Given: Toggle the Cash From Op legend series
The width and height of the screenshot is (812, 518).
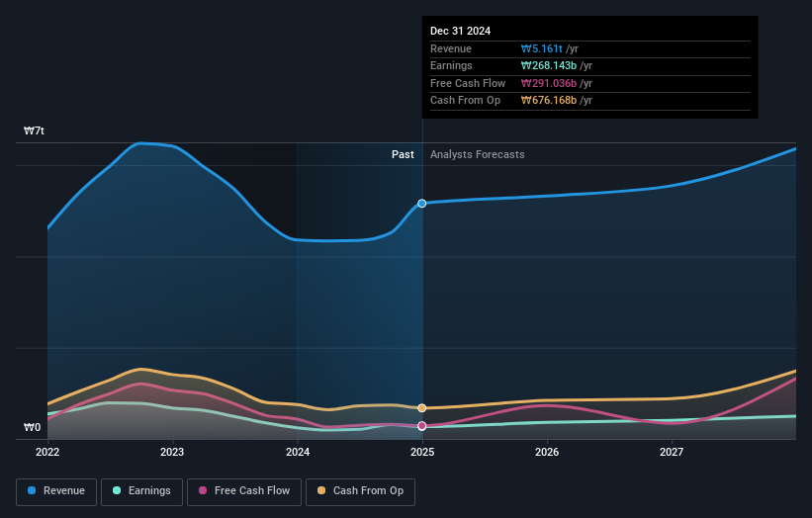Looking at the screenshot, I should click(x=360, y=491).
